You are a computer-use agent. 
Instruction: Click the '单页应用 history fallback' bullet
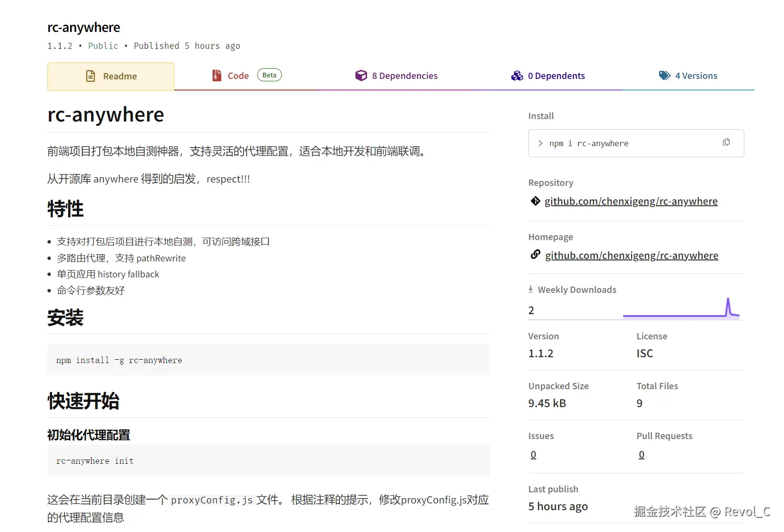(x=108, y=274)
